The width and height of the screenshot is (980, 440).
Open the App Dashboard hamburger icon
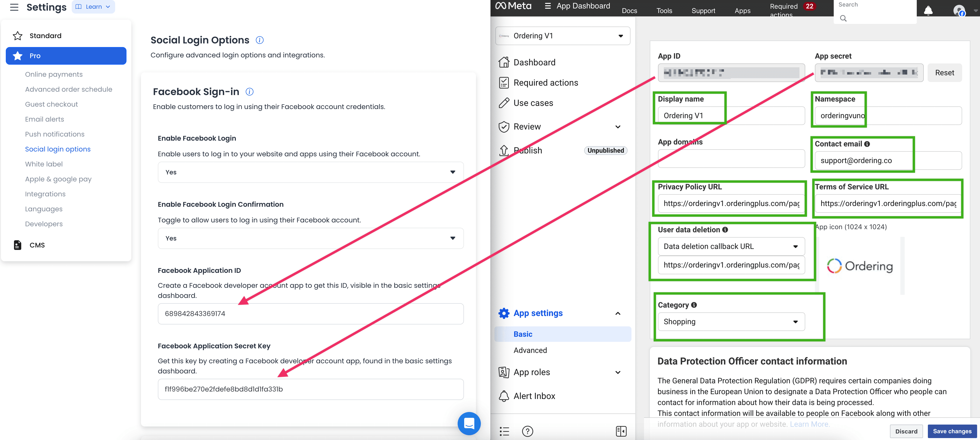548,6
